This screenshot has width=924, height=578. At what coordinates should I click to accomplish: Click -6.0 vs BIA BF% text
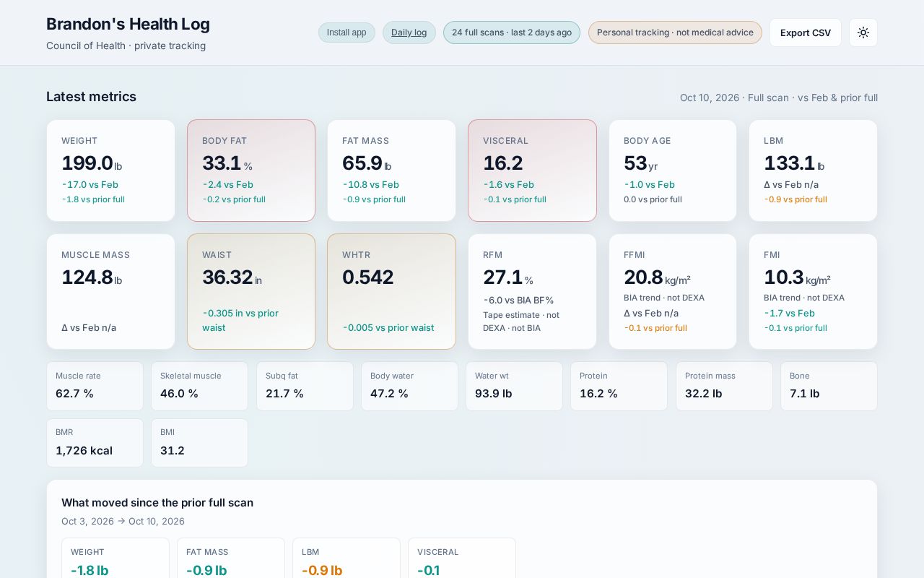point(519,300)
